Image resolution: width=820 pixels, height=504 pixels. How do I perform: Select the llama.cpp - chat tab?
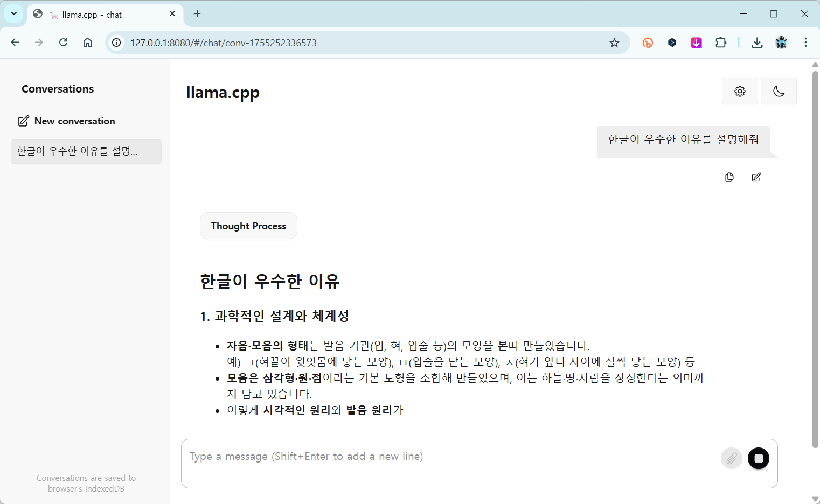tap(105, 15)
